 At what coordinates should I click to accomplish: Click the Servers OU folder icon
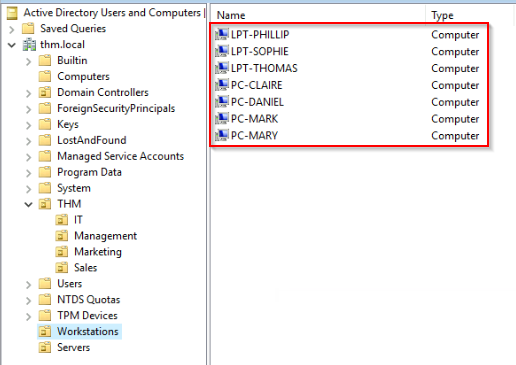tap(45, 347)
